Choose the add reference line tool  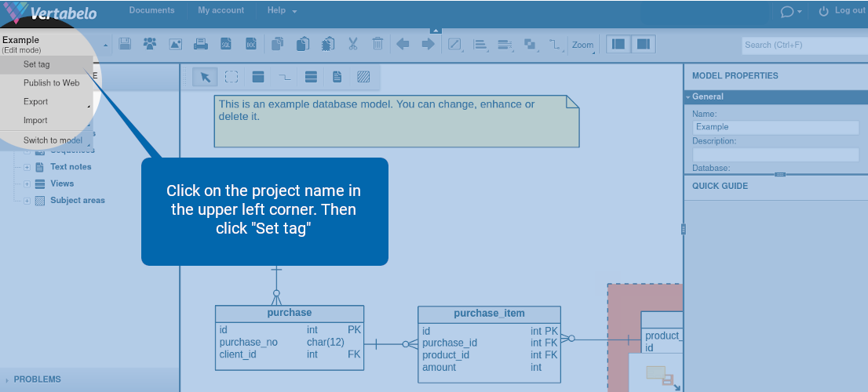coord(285,77)
